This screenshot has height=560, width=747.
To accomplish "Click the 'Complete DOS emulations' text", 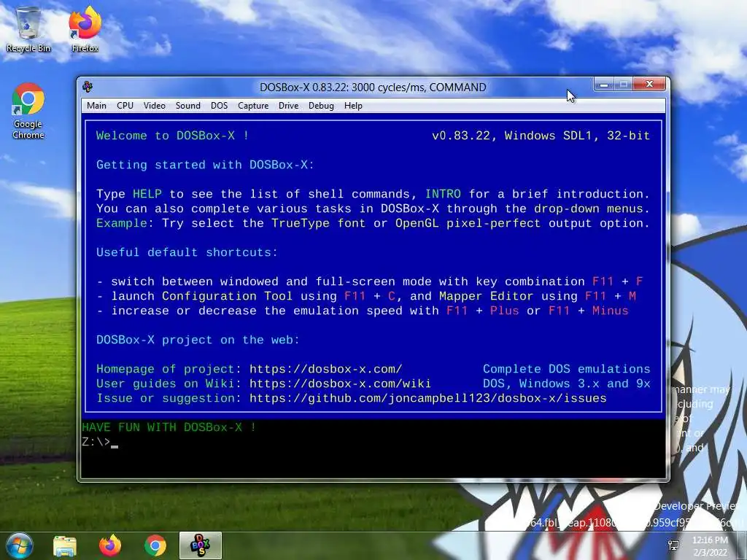I will coord(566,369).
